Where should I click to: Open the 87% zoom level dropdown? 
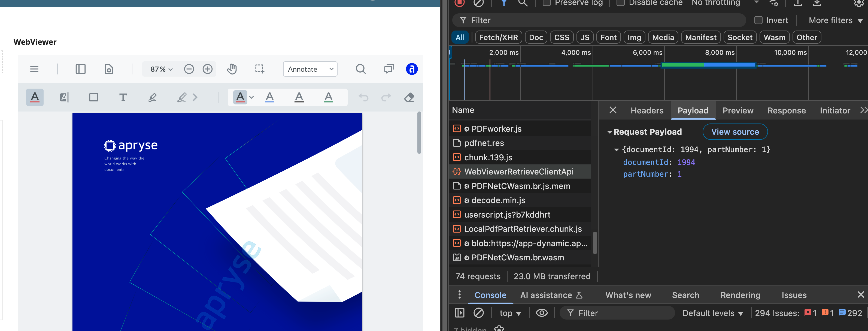[x=161, y=69]
